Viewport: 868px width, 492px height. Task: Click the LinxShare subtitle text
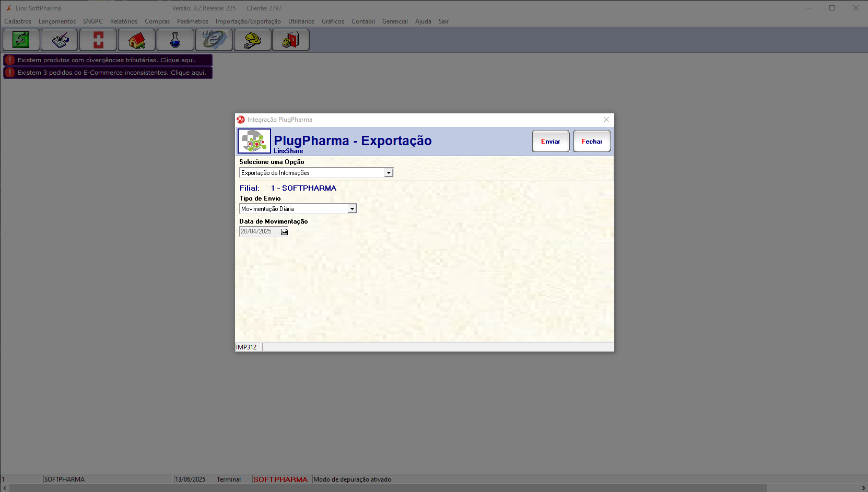pos(288,151)
